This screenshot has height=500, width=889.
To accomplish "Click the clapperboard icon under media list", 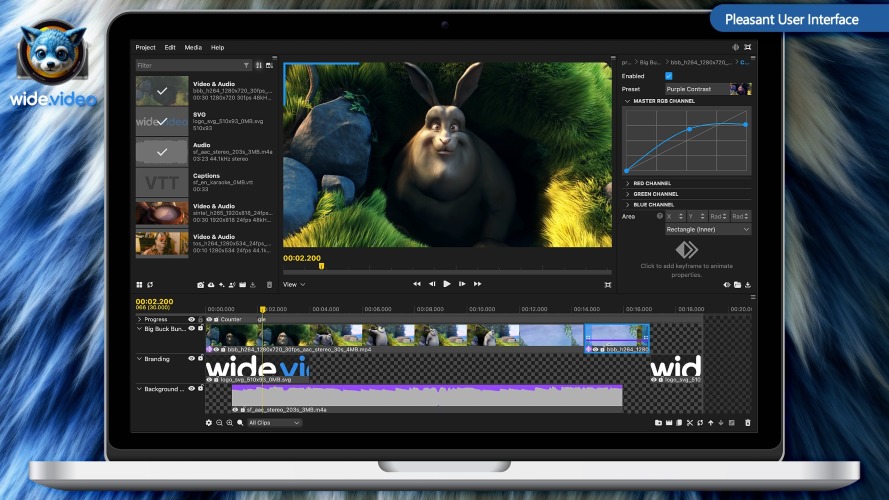I will (243, 285).
